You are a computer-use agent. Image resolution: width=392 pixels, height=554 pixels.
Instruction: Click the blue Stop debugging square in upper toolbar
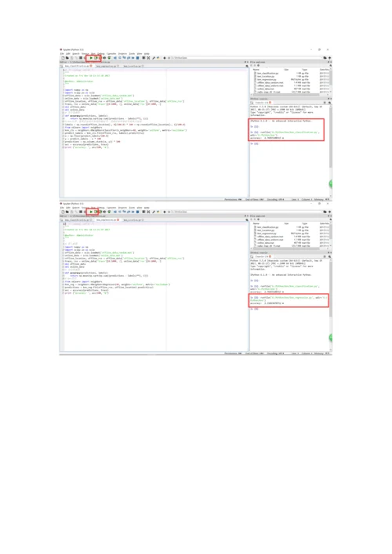tap(137, 58)
